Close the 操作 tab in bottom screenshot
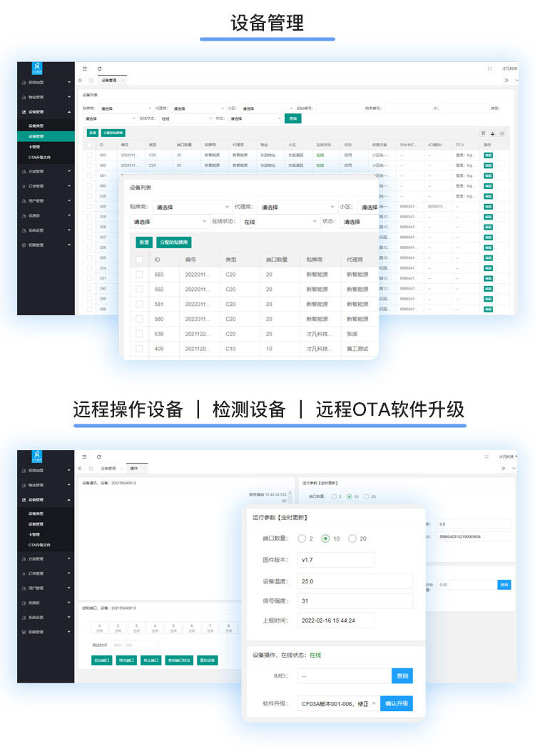Image resolution: width=535 pixels, height=756 pixels. click(144, 468)
